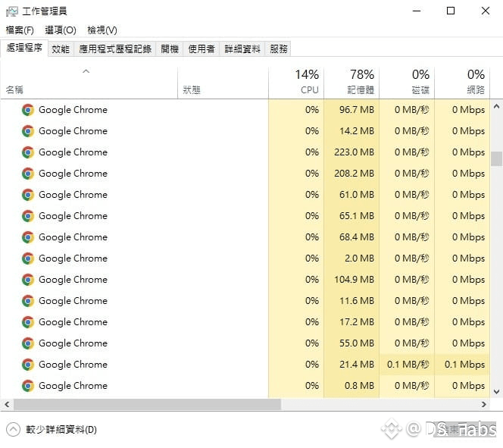Click the horizontal scrollbar thumb
The height and width of the screenshot is (448, 503).
pyautogui.click(x=147, y=404)
